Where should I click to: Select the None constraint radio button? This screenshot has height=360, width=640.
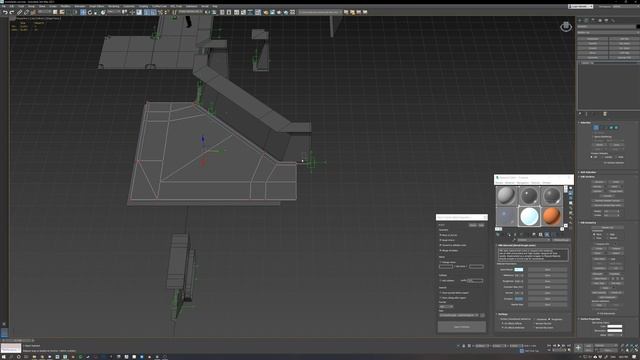click(x=594, y=234)
